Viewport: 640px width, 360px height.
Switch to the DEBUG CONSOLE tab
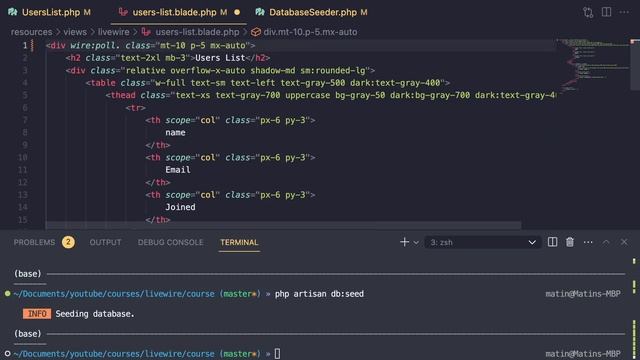tap(170, 242)
